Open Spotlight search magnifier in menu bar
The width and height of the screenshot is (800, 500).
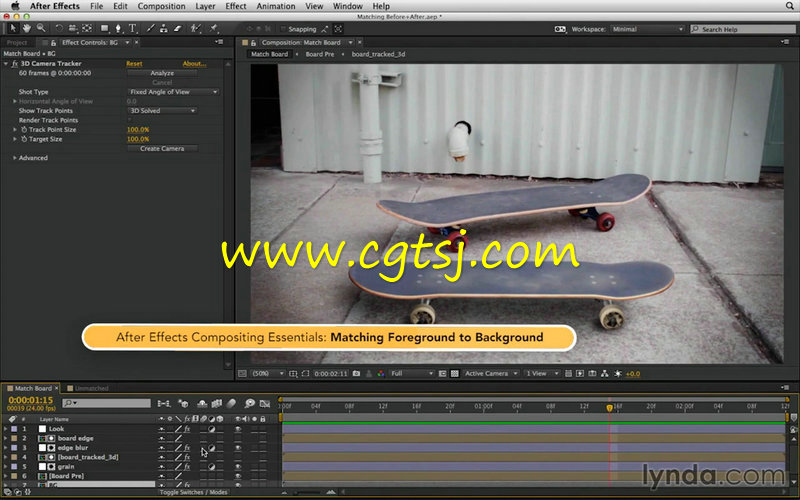click(789, 6)
